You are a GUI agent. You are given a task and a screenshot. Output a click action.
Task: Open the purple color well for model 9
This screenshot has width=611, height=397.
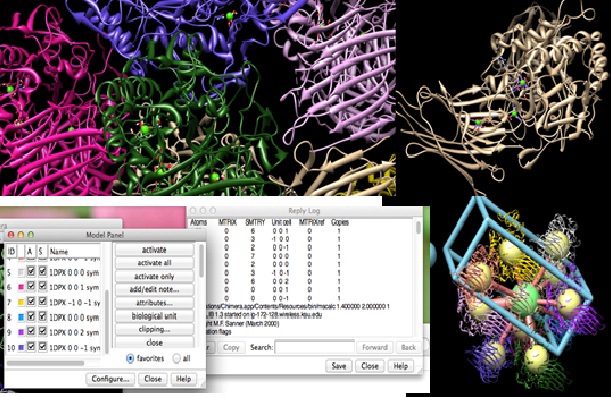click(x=21, y=332)
